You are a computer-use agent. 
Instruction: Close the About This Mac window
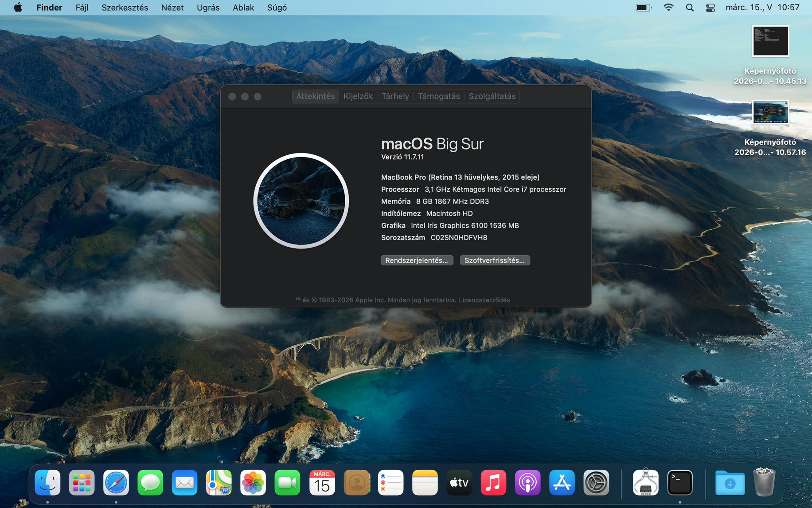232,96
